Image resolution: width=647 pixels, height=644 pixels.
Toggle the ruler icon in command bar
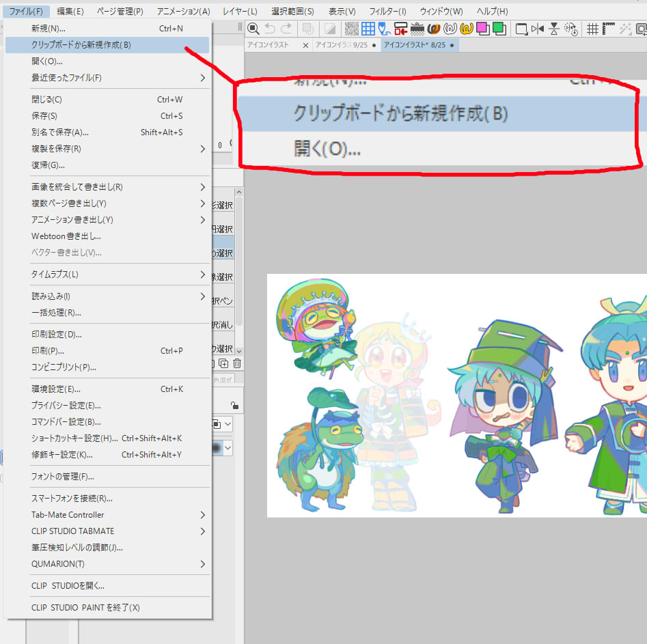609,29
